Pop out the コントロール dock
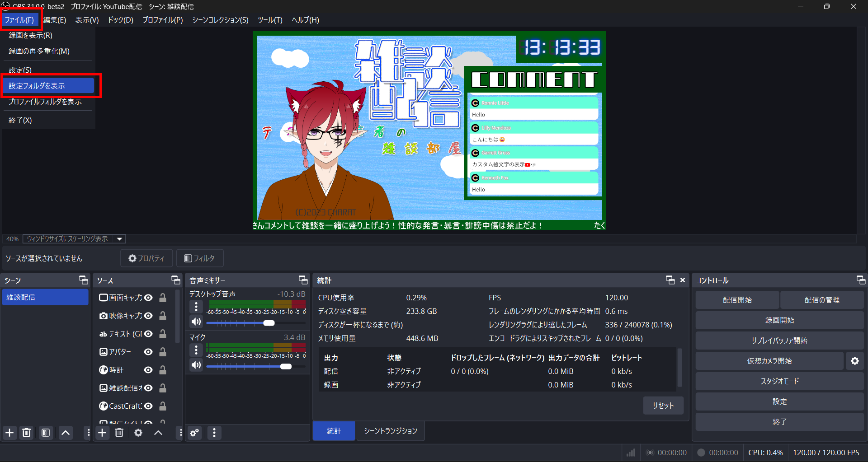 [x=861, y=280]
